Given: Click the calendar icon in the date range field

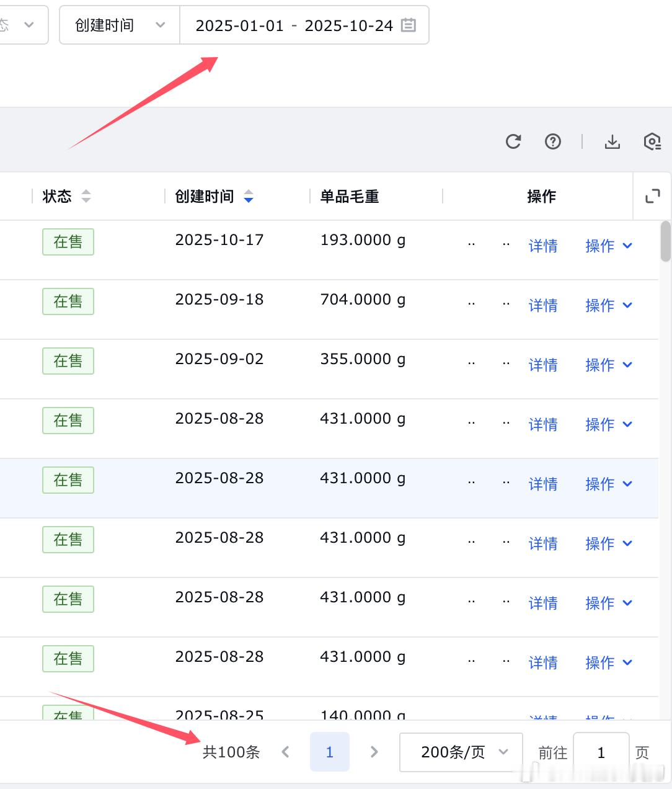Looking at the screenshot, I should (x=408, y=25).
